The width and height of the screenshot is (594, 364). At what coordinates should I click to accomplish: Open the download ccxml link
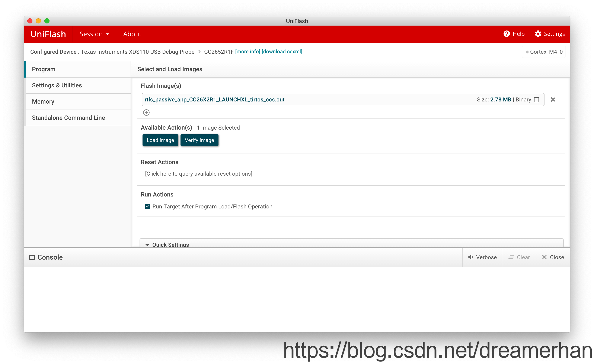coord(282,52)
